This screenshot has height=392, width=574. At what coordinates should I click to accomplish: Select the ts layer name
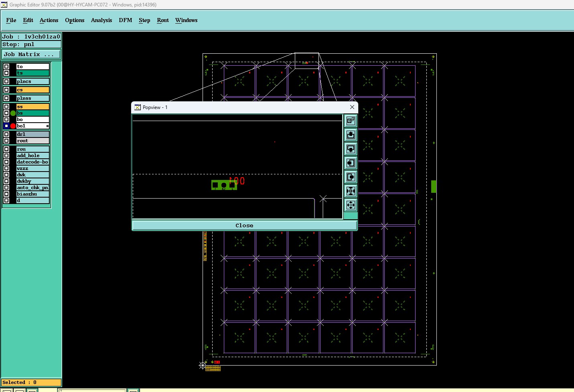click(33, 73)
